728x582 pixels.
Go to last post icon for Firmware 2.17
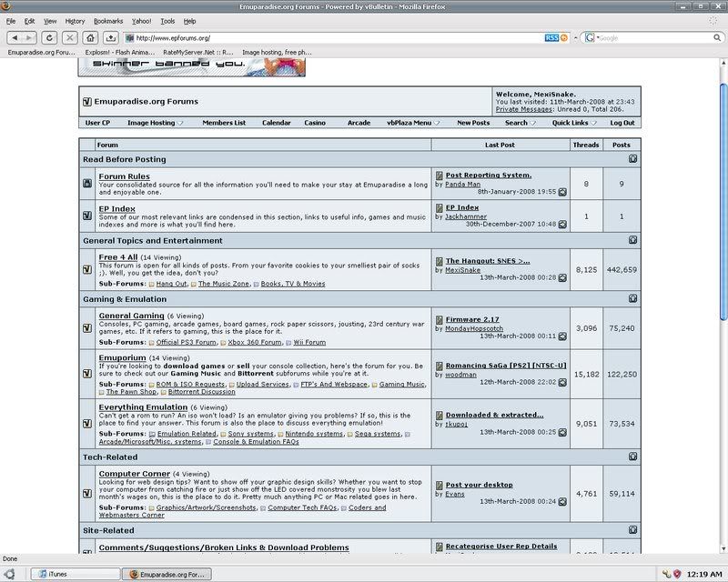562,336
